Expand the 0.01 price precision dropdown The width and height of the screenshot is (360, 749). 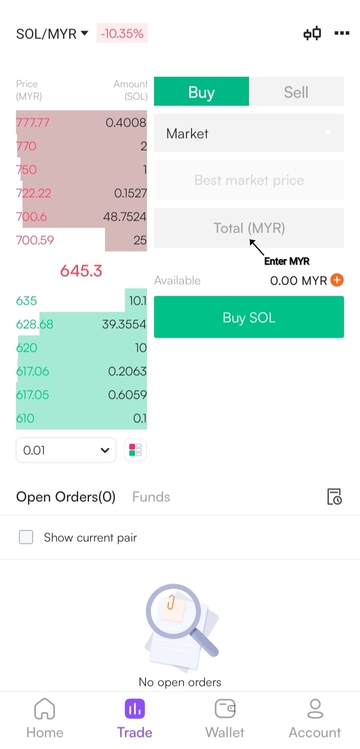click(x=66, y=450)
